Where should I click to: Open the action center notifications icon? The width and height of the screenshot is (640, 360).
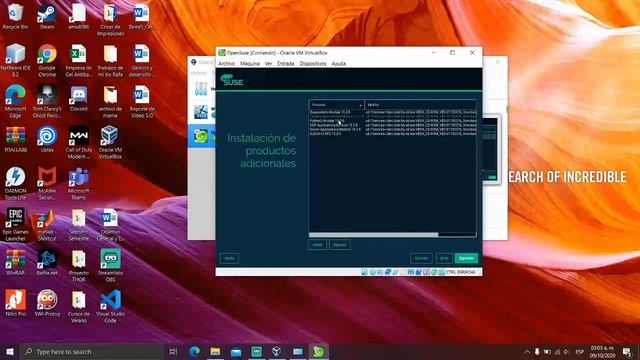click(x=627, y=352)
